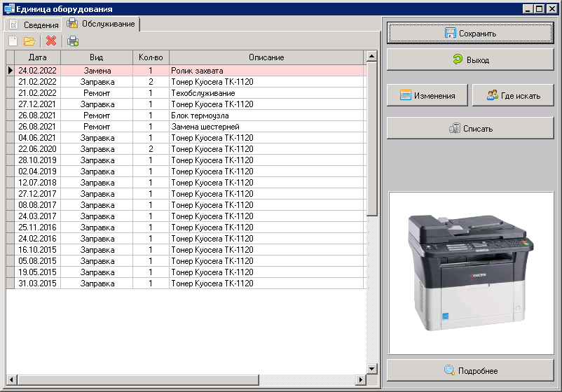
Task: Click Ремонт in the 21.02.2022 row
Action: [x=97, y=93]
